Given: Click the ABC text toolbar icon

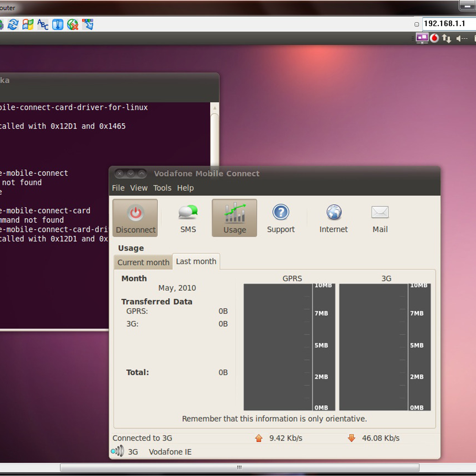Looking at the screenshot, I should coord(43,24).
